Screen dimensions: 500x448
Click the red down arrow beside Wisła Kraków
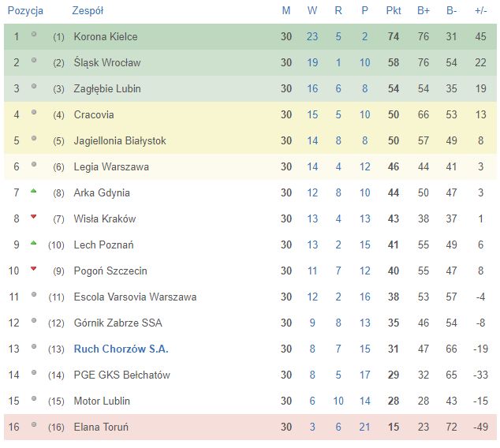(33, 217)
